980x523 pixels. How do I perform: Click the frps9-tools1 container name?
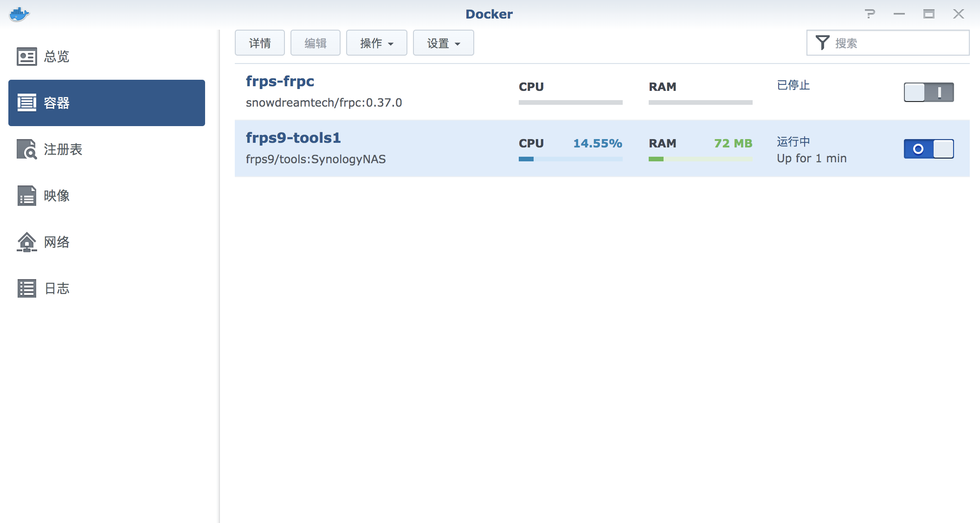293,138
